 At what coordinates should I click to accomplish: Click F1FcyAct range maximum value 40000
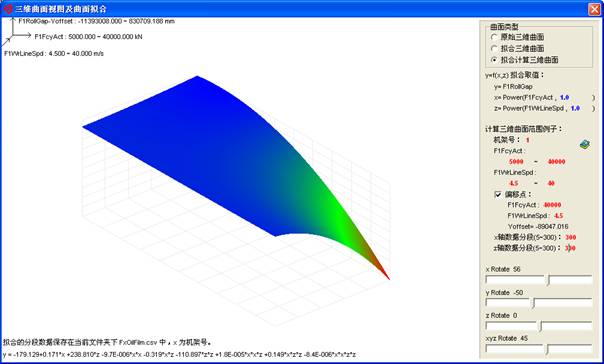556,162
